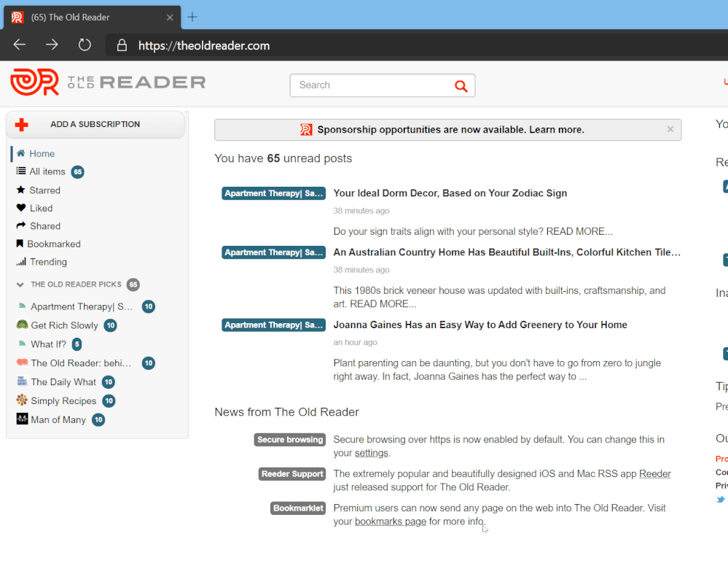Click the Home house icon
Image resolution: width=728 pixels, height=574 pixels.
click(x=21, y=153)
